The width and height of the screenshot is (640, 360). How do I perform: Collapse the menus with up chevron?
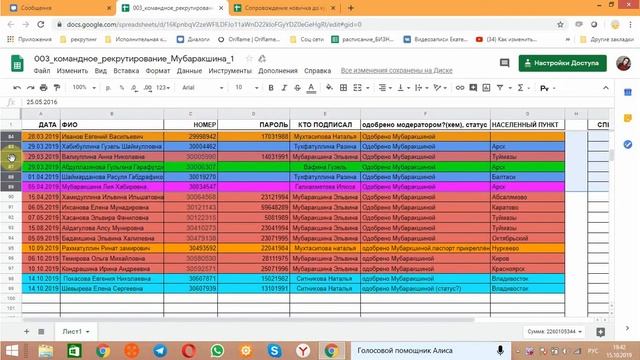[605, 88]
